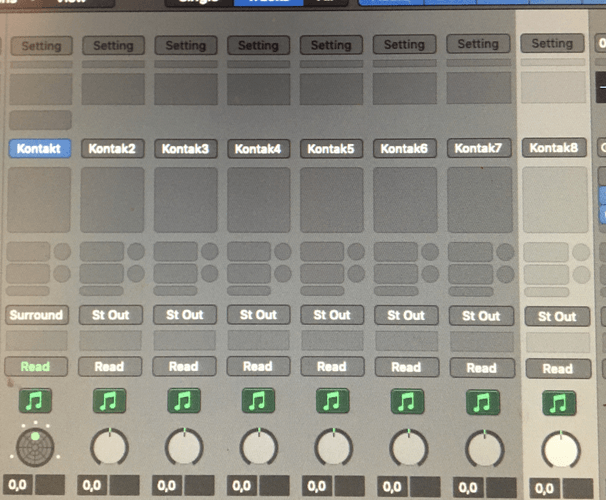Click the group slot on Kontak2 channel

pyautogui.click(x=111, y=342)
